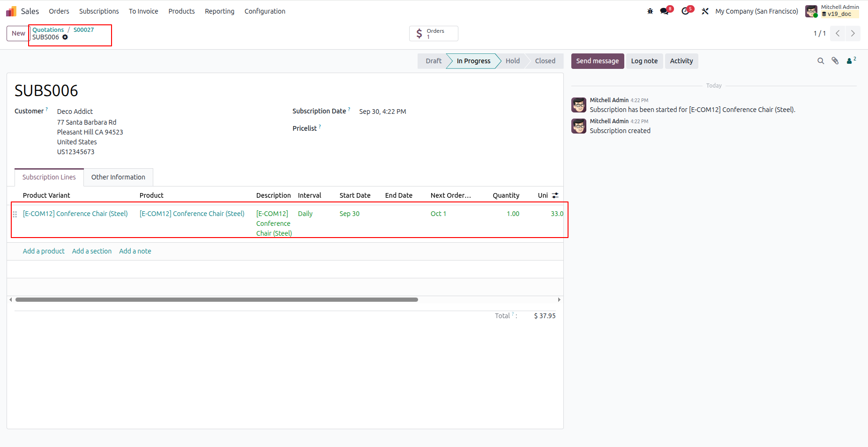This screenshot has width=868, height=447.
Task: Click the $ 37.95 total amount
Action: 545,316
